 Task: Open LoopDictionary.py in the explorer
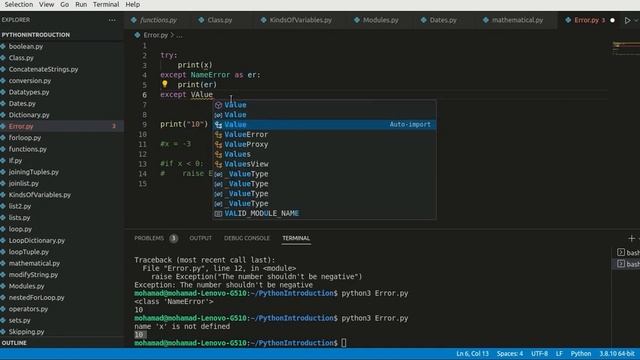36,241
